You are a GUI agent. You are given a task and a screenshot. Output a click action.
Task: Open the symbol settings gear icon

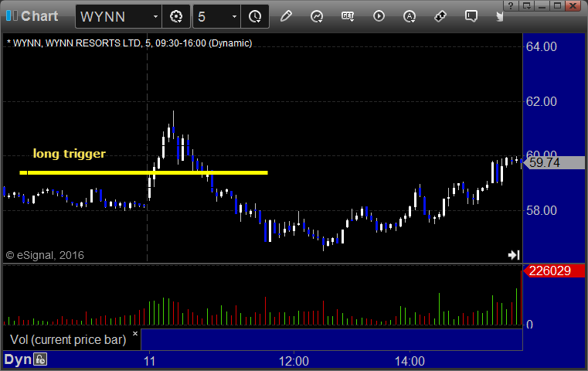(176, 16)
